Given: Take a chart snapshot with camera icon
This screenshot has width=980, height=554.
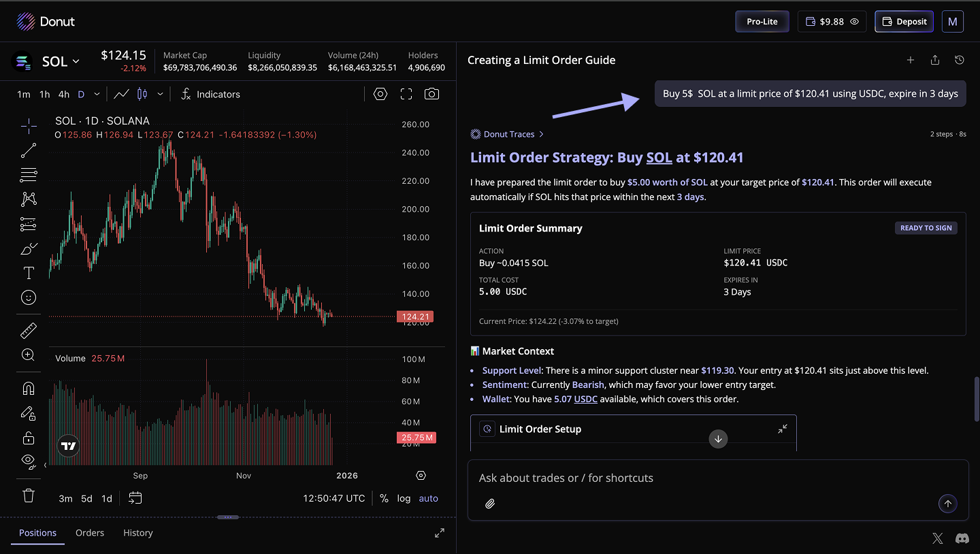Looking at the screenshot, I should click(x=431, y=94).
